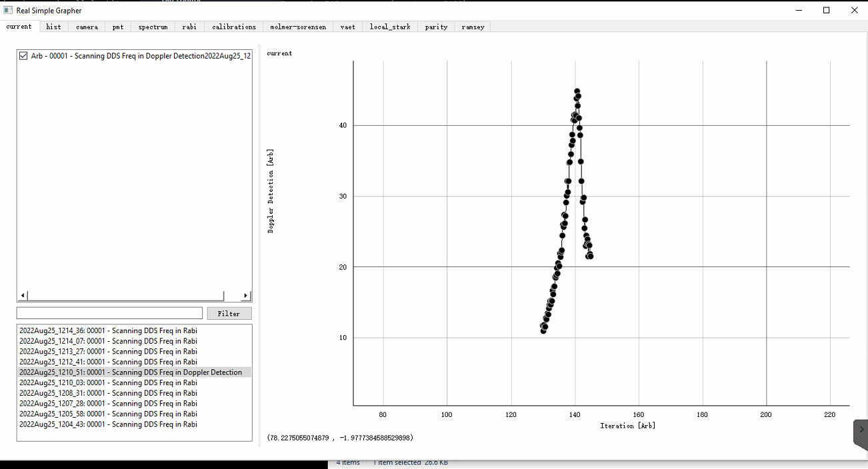The height and width of the screenshot is (469, 868).
Task: Click the 'current' plot title label
Action: [x=279, y=53]
